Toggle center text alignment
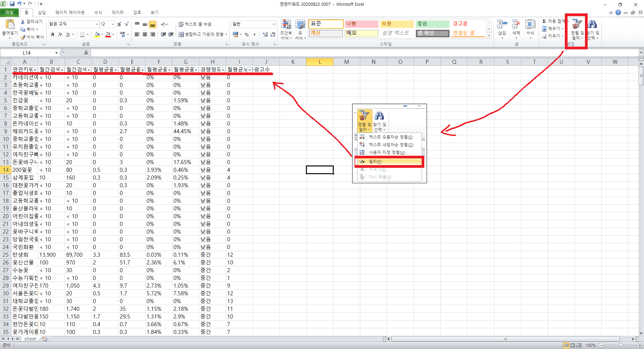The height and width of the screenshot is (349, 644). pos(145,34)
